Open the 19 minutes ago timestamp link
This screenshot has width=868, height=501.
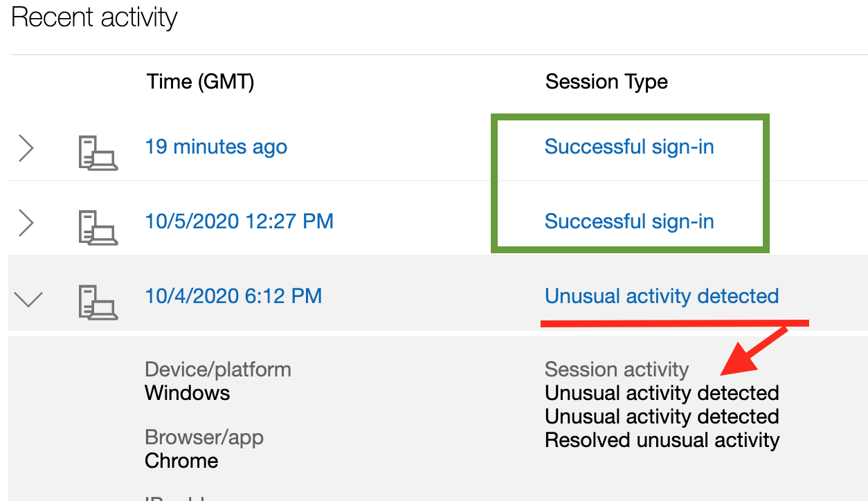pyautogui.click(x=216, y=147)
